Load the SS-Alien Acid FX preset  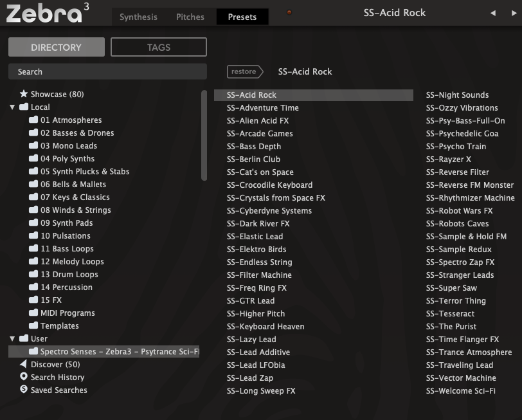coord(258,120)
